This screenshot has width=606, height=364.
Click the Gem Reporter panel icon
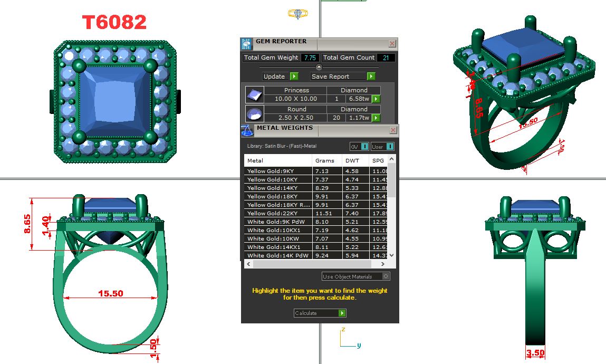pyautogui.click(x=247, y=44)
